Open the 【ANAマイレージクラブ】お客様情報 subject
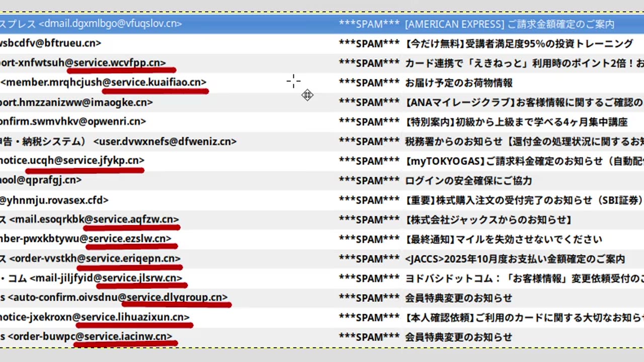This screenshot has height=362, width=644. point(524,103)
